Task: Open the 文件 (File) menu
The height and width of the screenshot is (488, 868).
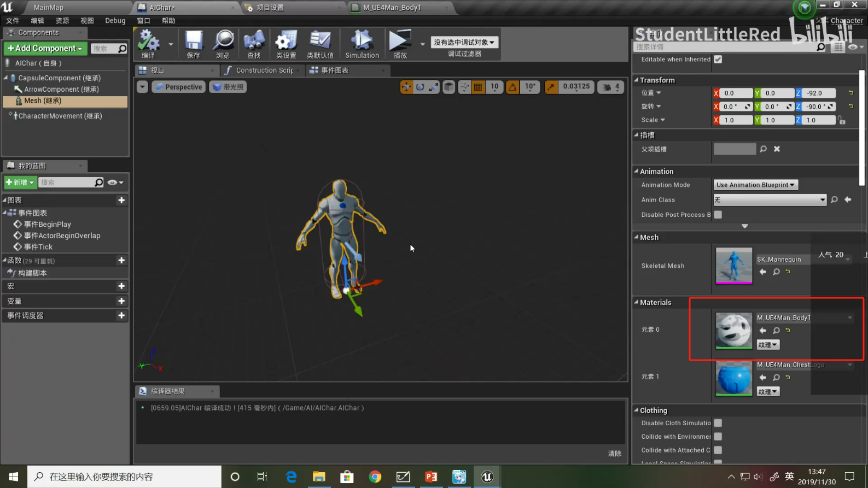Action: [13, 21]
